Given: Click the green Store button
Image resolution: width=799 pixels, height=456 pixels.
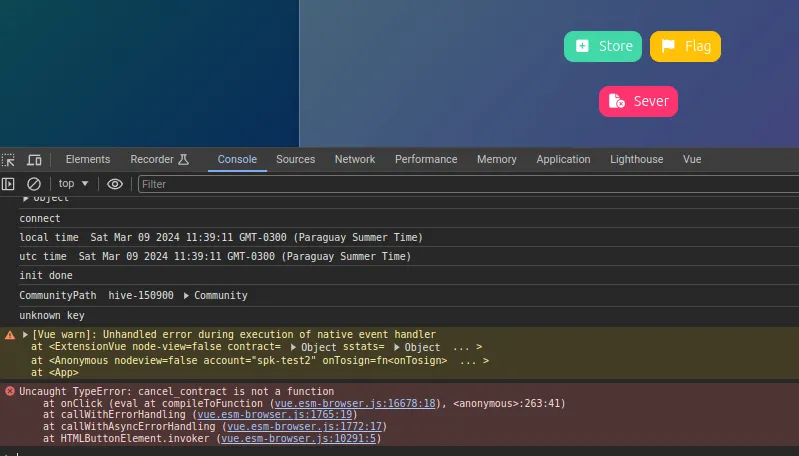Looking at the screenshot, I should click(603, 46).
